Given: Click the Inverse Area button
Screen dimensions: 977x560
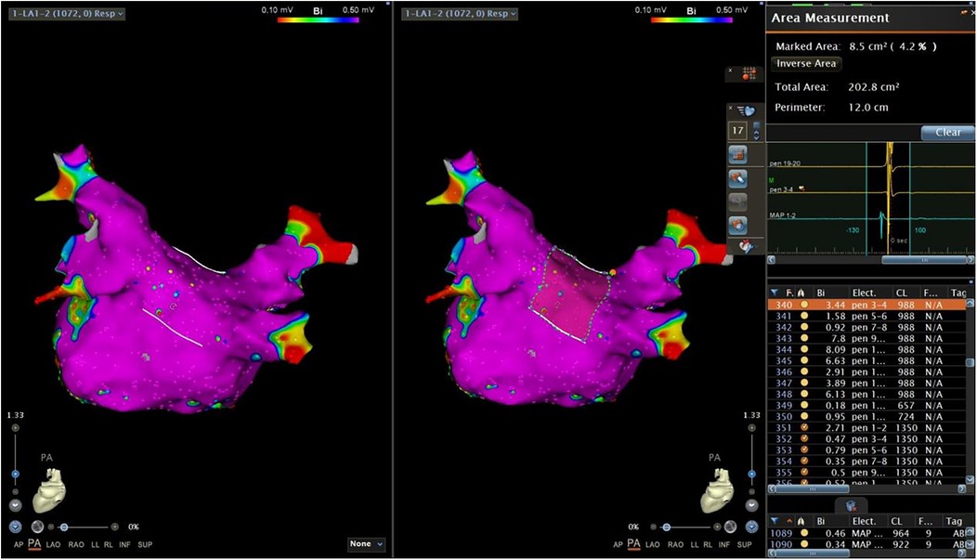Looking at the screenshot, I should 805,63.
